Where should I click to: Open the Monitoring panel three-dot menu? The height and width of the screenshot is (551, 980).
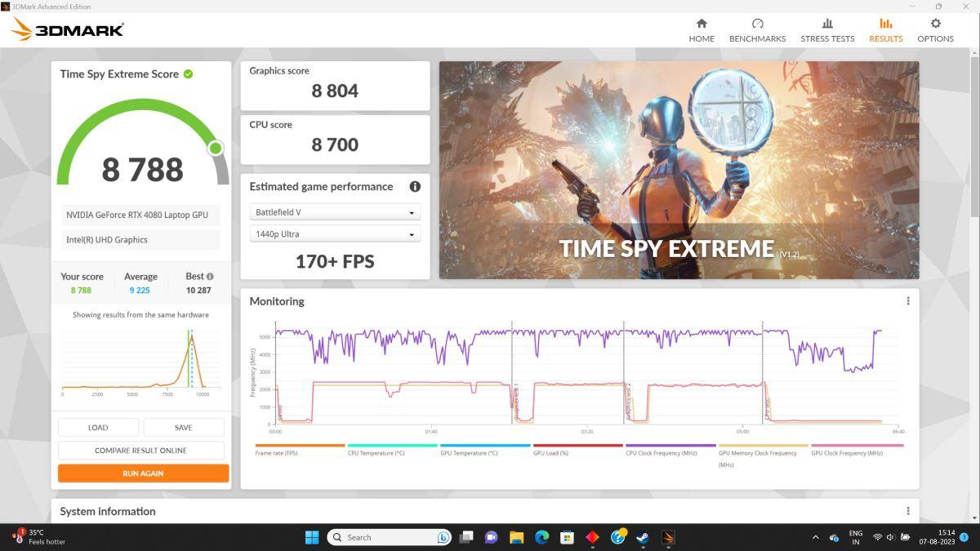point(907,301)
